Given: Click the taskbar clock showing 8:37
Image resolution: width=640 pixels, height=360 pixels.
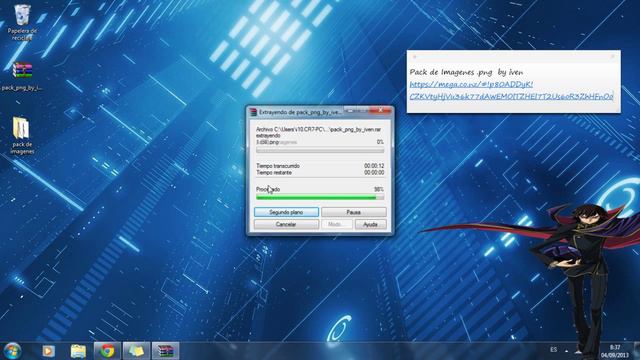Looking at the screenshot, I should coord(614,351).
